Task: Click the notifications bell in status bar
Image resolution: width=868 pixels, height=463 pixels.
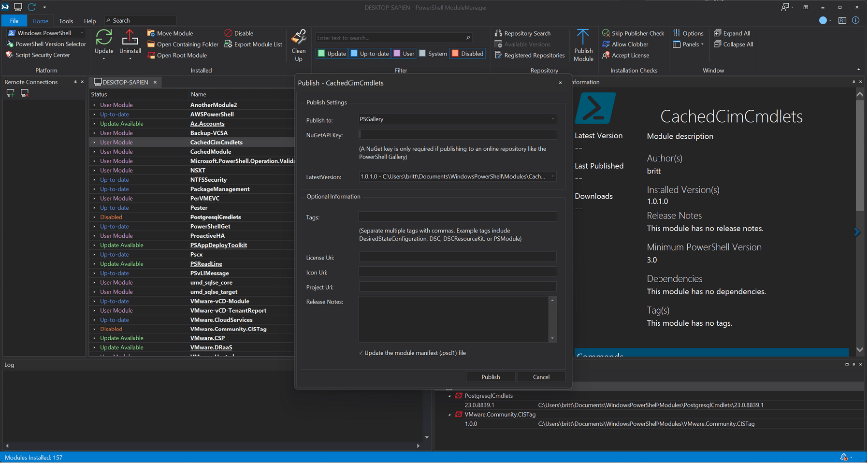Action: point(844,457)
